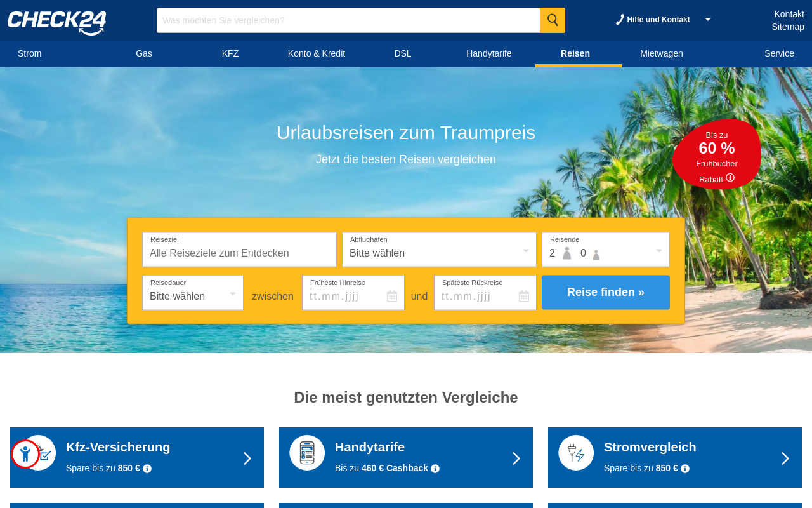
Task: Click the phone icon beside Hilfe und Kontakt
Action: point(619,18)
